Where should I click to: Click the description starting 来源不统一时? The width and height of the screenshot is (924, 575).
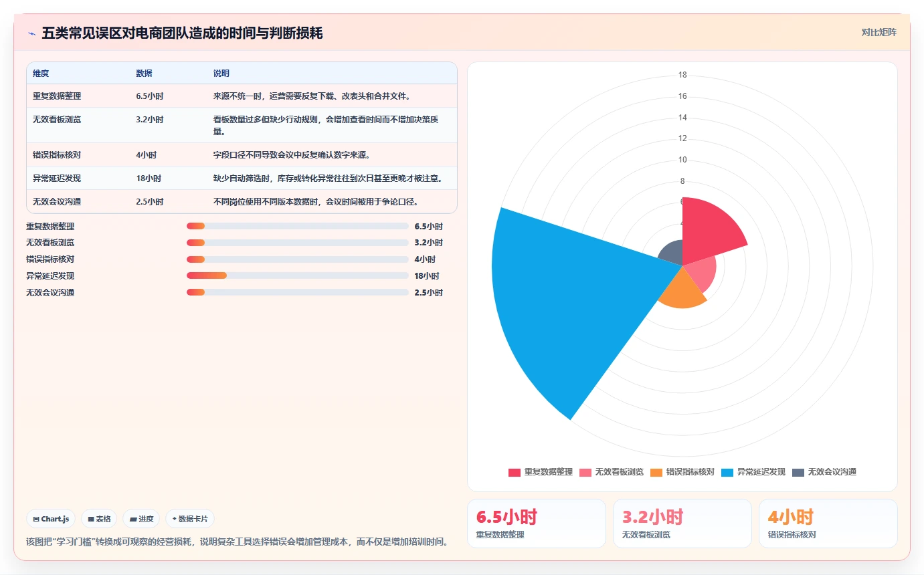click(312, 96)
